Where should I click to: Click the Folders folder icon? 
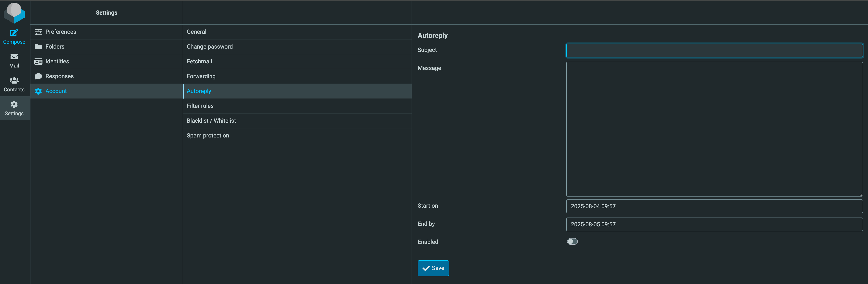38,47
